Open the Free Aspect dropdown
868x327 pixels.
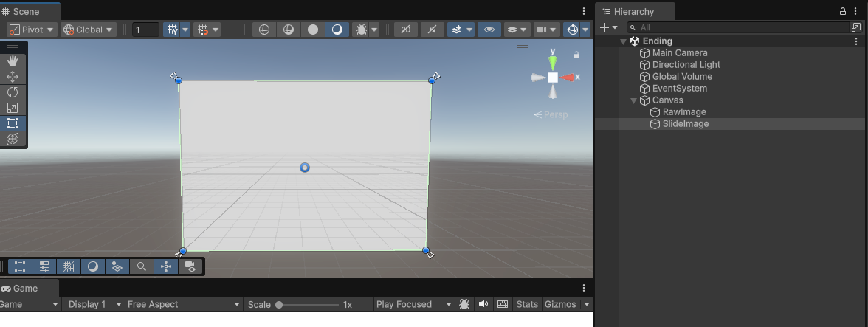pyautogui.click(x=183, y=304)
